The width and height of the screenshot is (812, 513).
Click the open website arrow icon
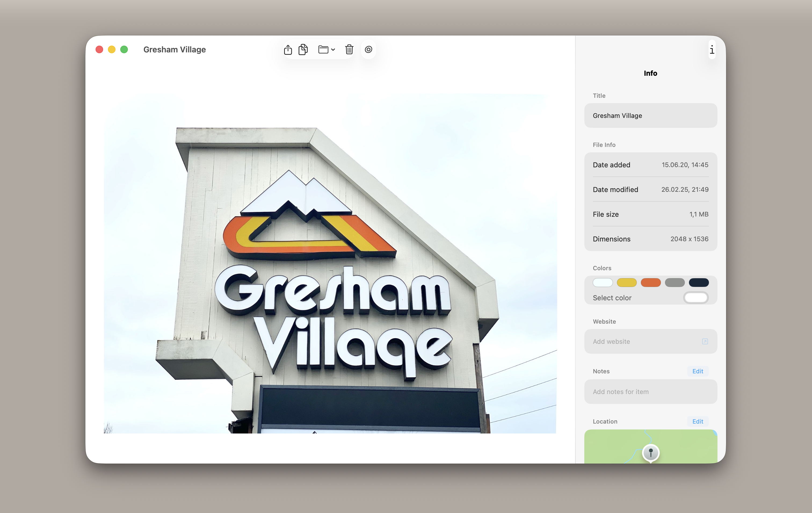705,341
